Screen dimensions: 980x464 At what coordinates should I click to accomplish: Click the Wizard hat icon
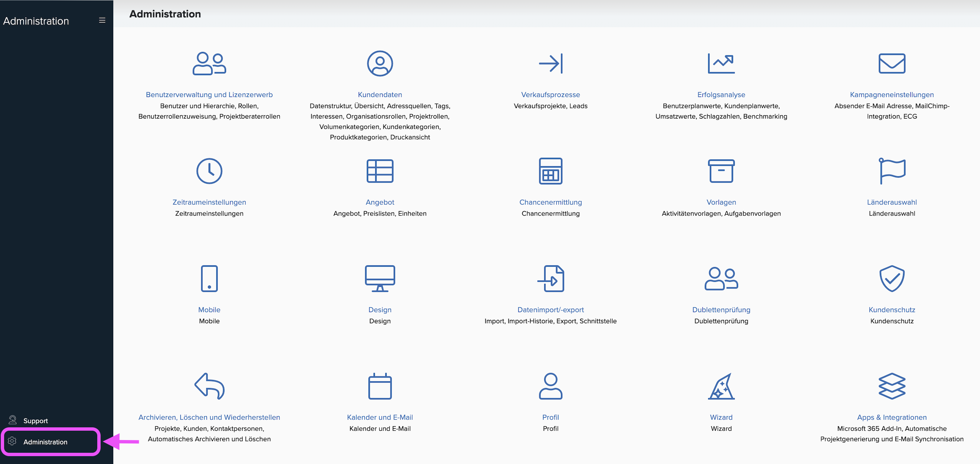click(x=721, y=386)
